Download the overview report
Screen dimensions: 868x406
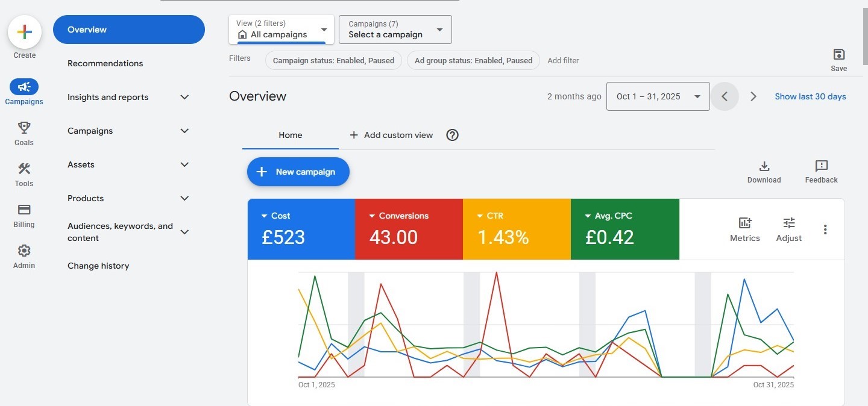(x=764, y=167)
